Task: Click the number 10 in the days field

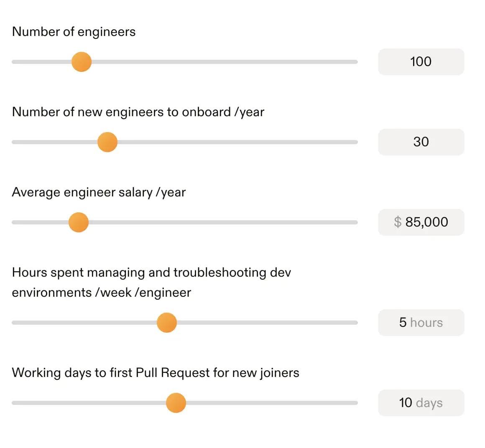Action: [x=406, y=402]
